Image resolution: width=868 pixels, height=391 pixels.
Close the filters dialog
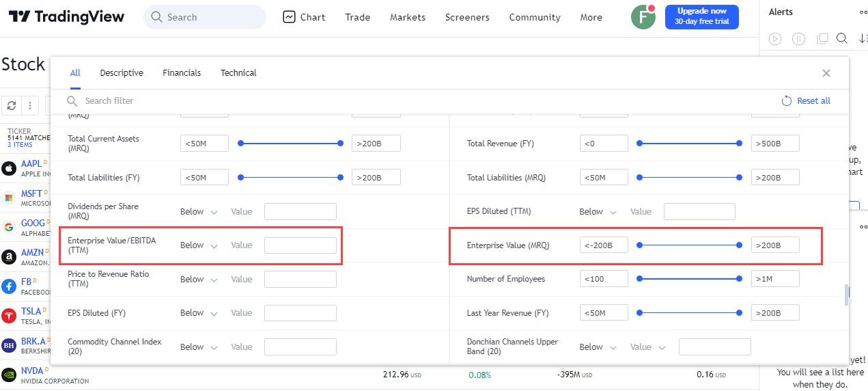(826, 73)
